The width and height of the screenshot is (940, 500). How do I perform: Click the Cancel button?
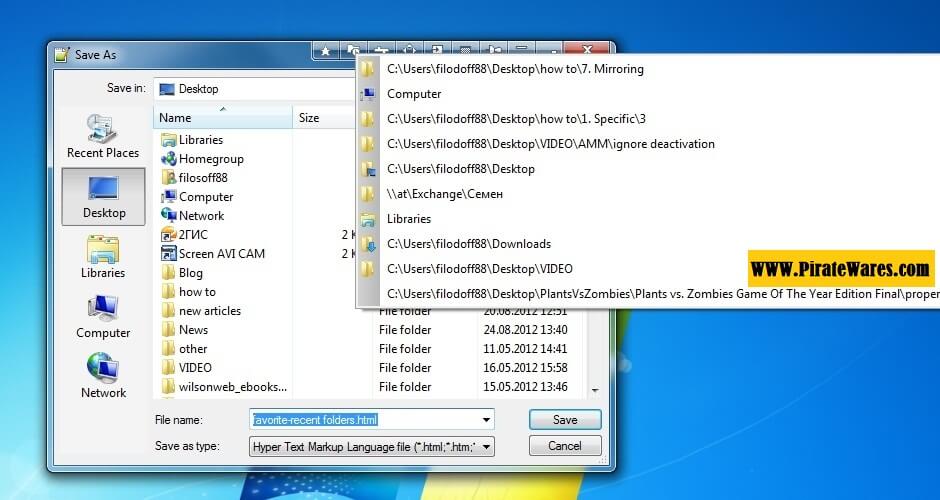pyautogui.click(x=564, y=446)
